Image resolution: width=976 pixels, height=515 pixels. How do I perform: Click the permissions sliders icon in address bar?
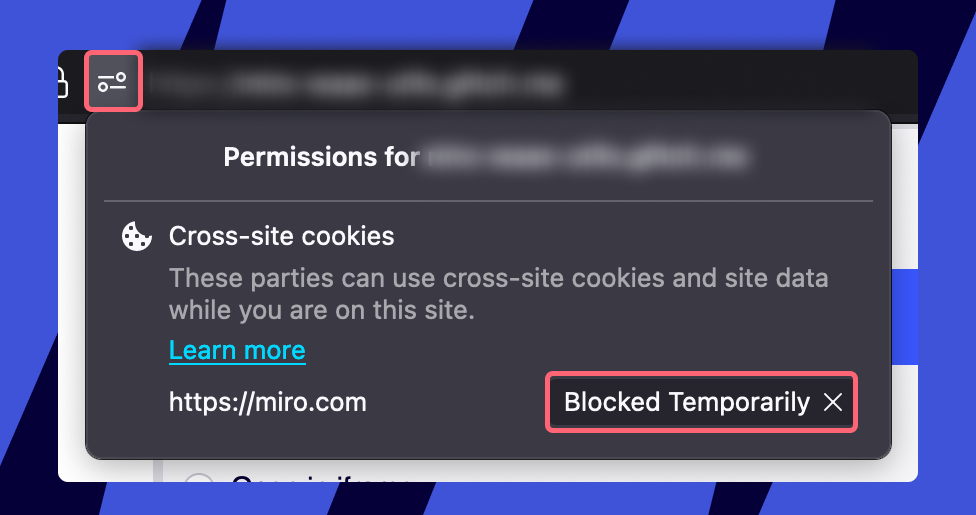click(x=112, y=81)
